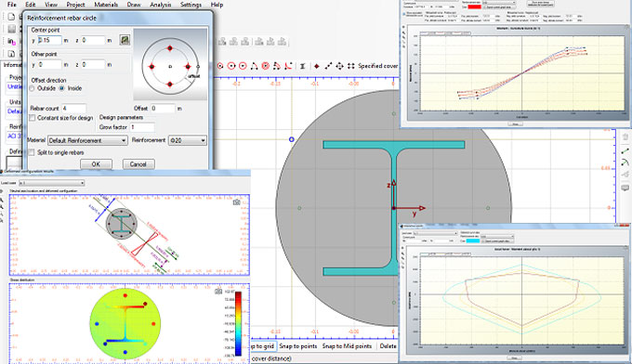Cancel the rebar circle dialog
The image size is (632, 364).
click(x=138, y=163)
